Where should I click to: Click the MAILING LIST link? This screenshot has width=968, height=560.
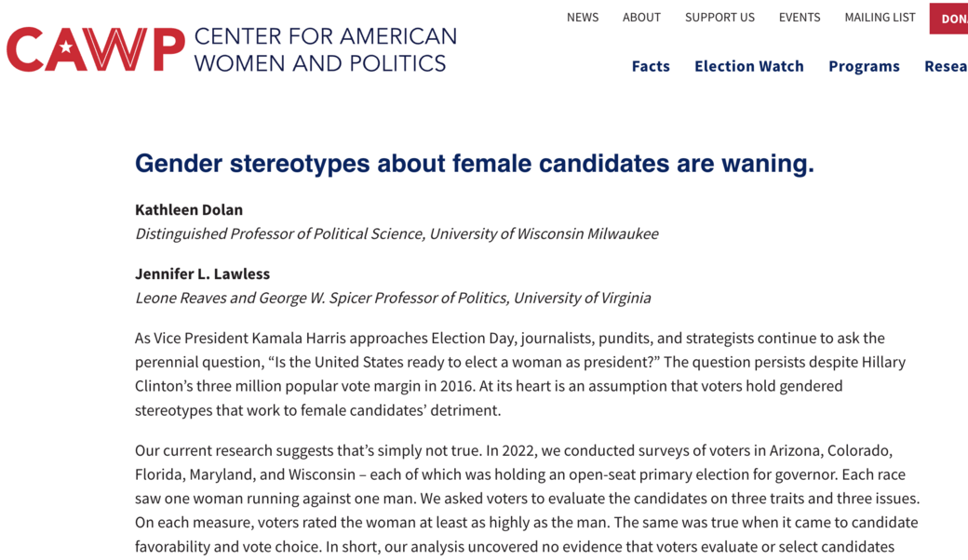click(x=880, y=18)
